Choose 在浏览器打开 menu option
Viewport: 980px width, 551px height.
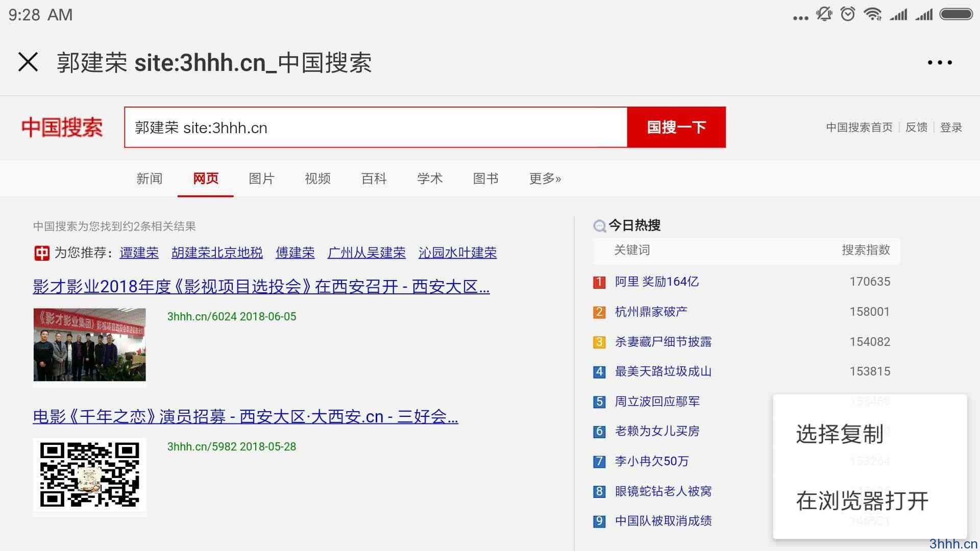(862, 501)
